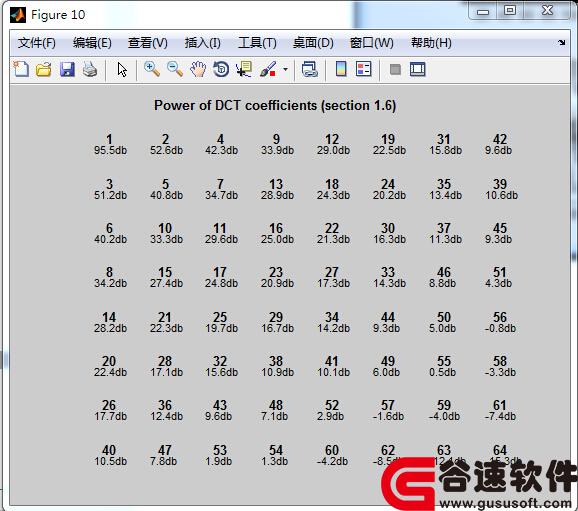Select the Pan hand tool
This screenshot has height=511, width=578.
(198, 69)
